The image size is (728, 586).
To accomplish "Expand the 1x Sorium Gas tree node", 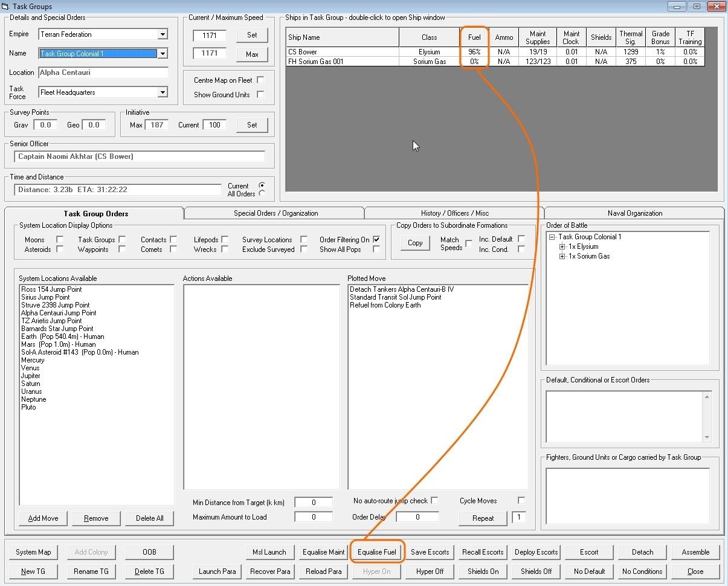I will click(x=562, y=256).
